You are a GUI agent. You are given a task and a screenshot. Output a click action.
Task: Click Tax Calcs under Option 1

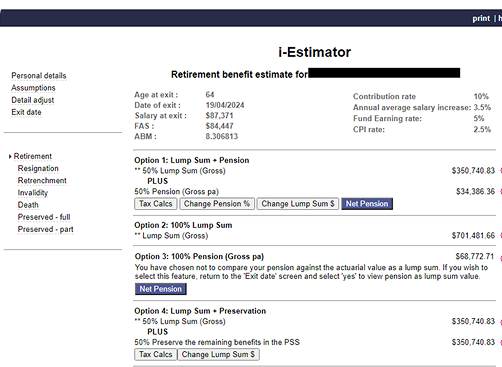click(156, 204)
